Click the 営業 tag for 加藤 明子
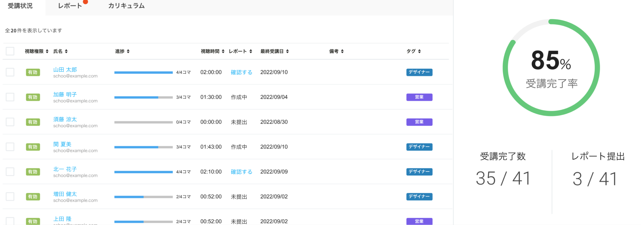This screenshot has width=644, height=225. tap(419, 97)
